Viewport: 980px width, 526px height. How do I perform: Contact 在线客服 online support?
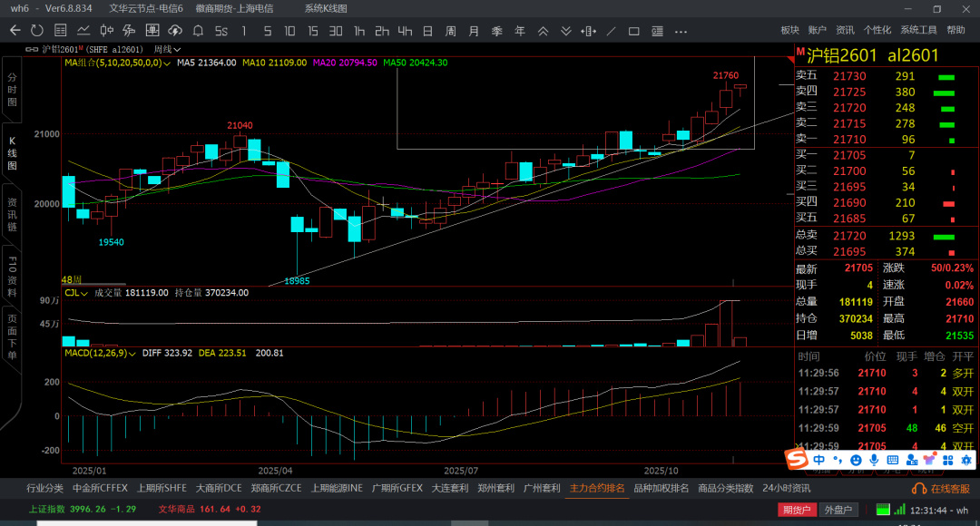coord(941,489)
